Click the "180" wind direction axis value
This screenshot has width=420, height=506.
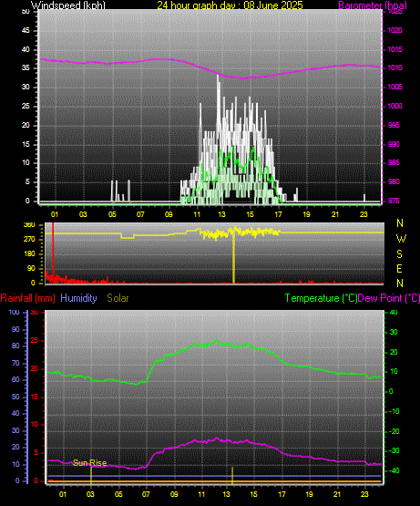point(29,254)
